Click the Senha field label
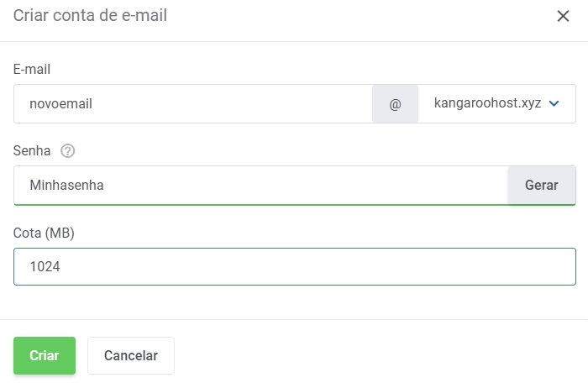 (32, 151)
